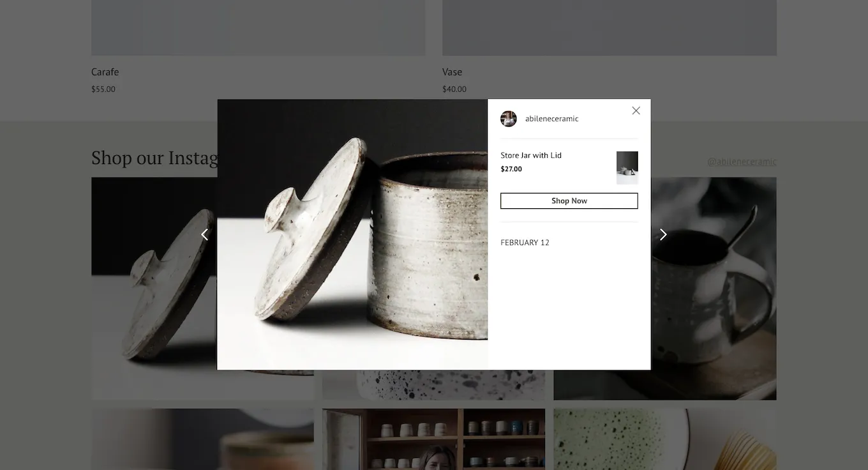Close the Instagram post popup
The height and width of the screenshot is (470, 868).
click(x=636, y=110)
